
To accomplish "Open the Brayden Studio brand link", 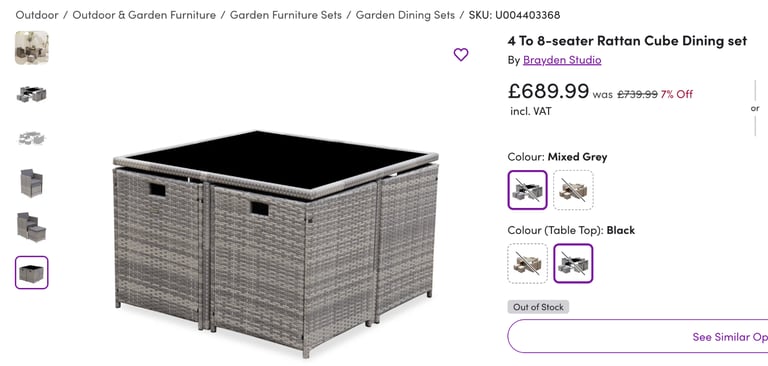I will (562, 60).
